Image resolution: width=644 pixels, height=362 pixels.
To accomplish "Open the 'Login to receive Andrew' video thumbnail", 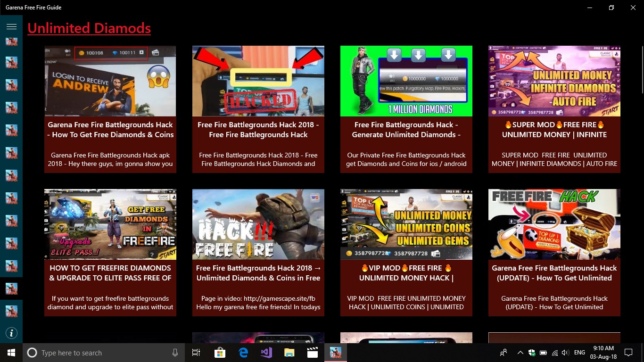I will 110,81.
